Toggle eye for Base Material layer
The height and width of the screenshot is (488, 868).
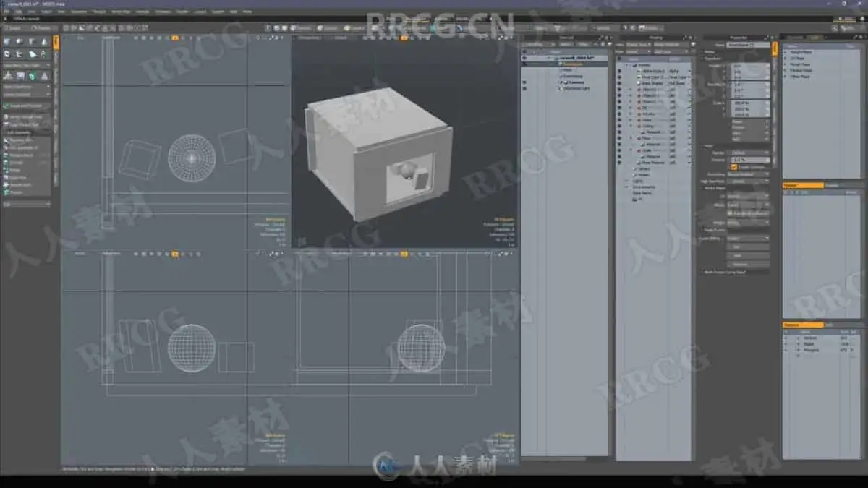619,163
